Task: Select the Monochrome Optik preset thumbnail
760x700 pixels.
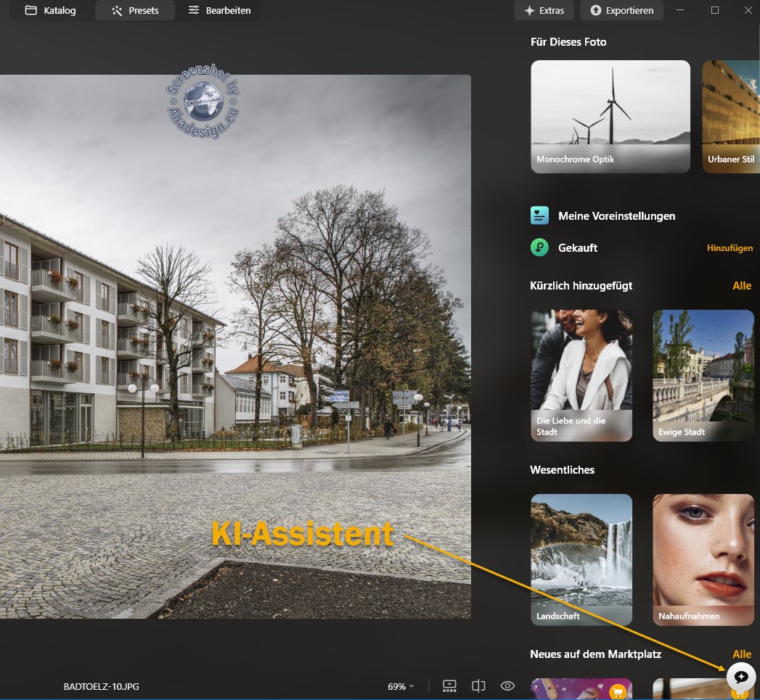Action: coord(610,116)
